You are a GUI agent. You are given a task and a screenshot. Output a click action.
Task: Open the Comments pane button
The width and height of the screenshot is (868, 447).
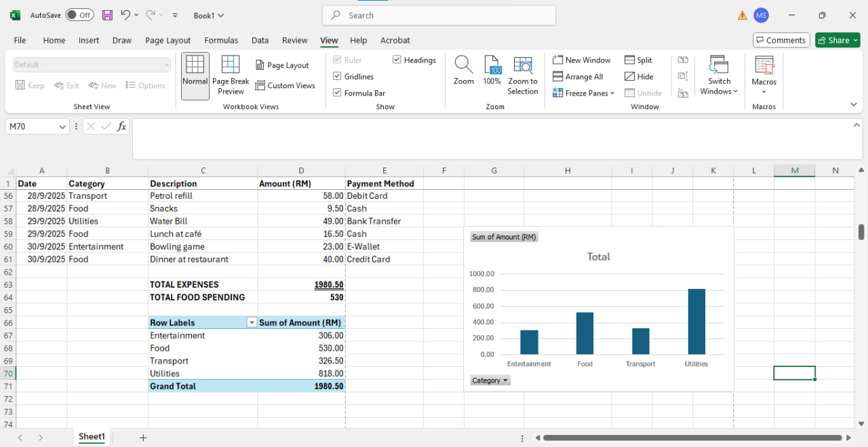point(781,40)
